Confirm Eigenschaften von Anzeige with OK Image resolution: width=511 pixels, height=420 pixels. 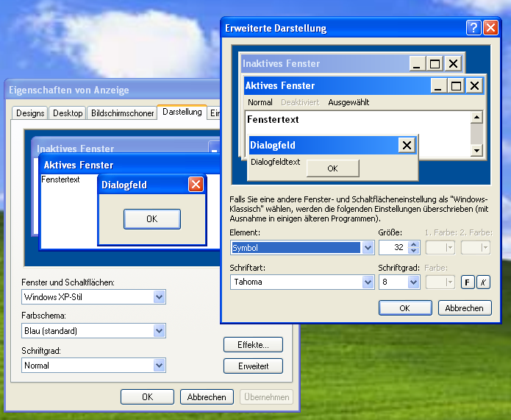coord(147,397)
